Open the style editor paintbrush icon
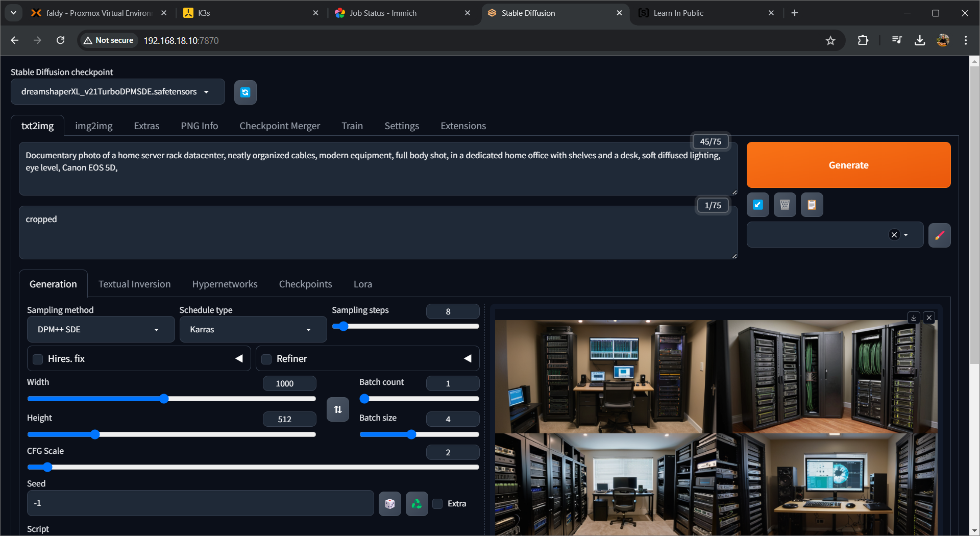The image size is (980, 536). click(x=939, y=235)
